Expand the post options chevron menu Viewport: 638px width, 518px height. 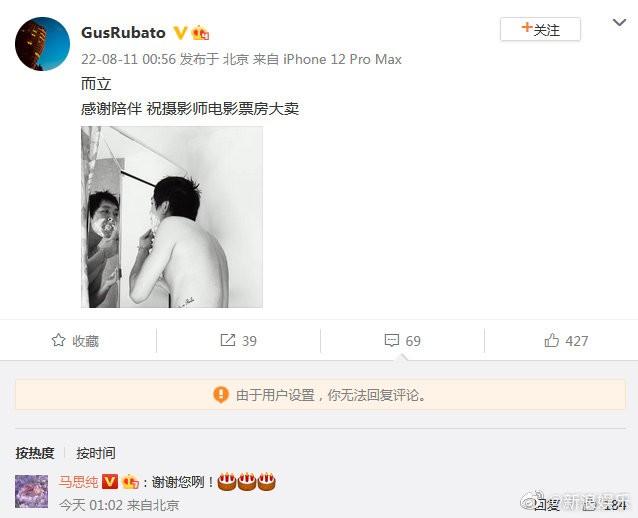click(619, 23)
